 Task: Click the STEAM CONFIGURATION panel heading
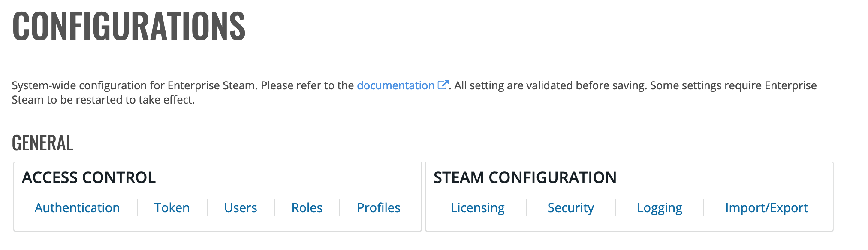tap(525, 177)
